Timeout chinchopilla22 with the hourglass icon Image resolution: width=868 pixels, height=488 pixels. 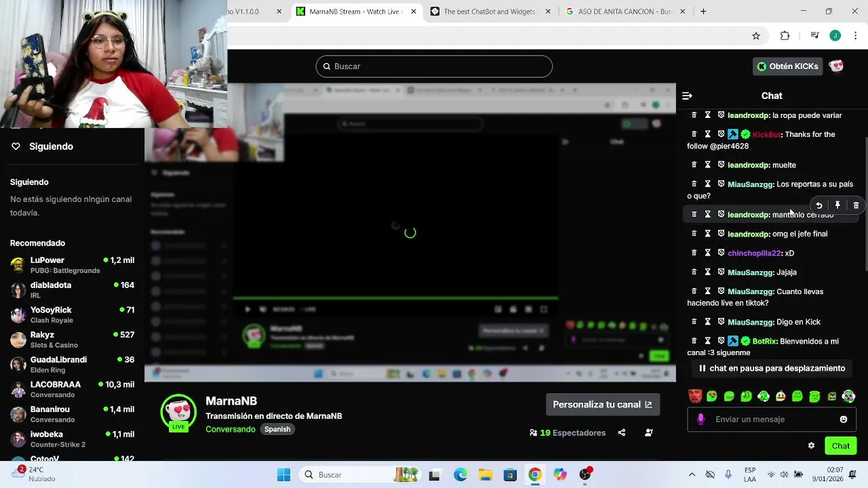point(707,253)
